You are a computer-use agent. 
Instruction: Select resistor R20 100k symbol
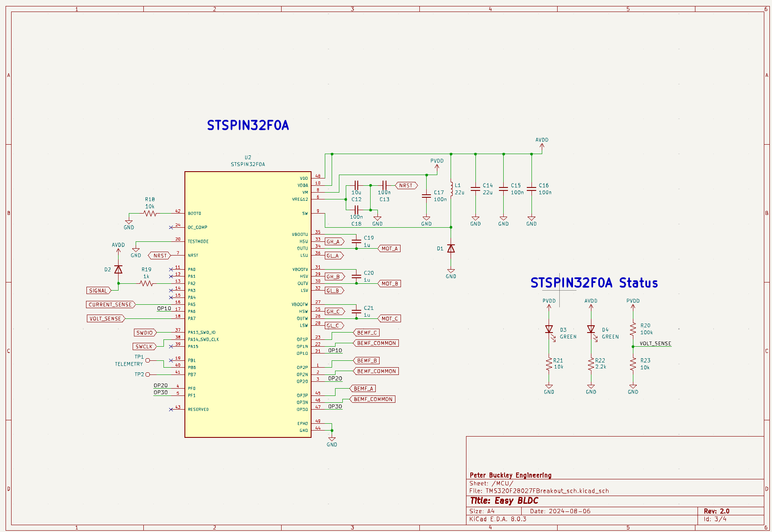[x=633, y=329]
